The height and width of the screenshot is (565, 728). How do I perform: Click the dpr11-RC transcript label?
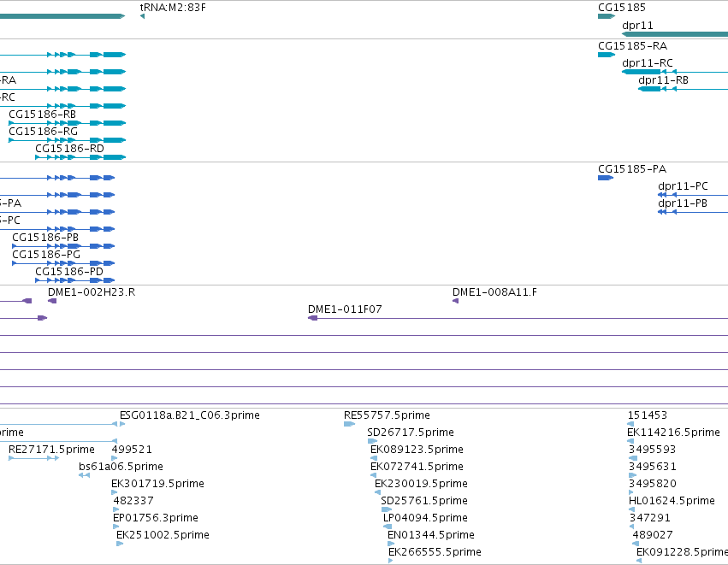click(x=648, y=63)
